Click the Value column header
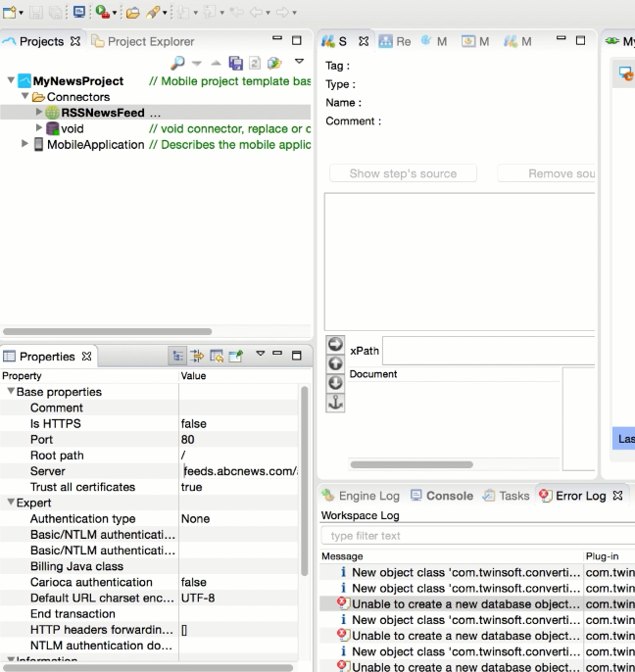The width and height of the screenshot is (635, 672). tap(239, 376)
